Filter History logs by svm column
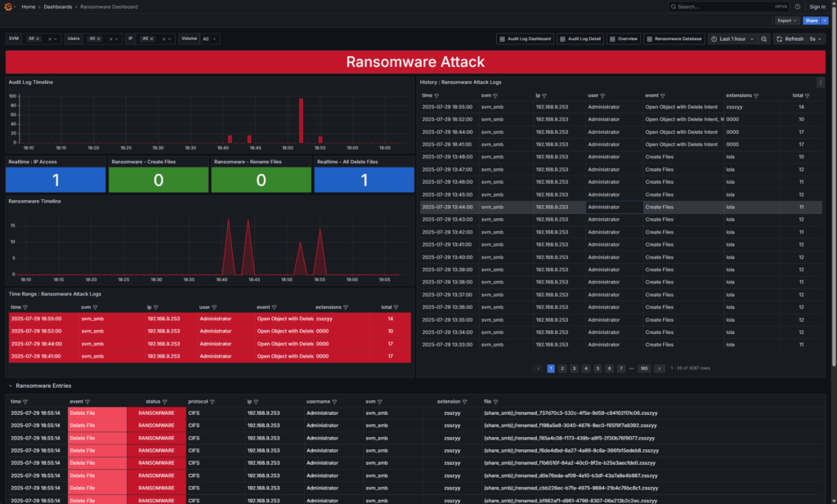The image size is (837, 504). [495, 96]
